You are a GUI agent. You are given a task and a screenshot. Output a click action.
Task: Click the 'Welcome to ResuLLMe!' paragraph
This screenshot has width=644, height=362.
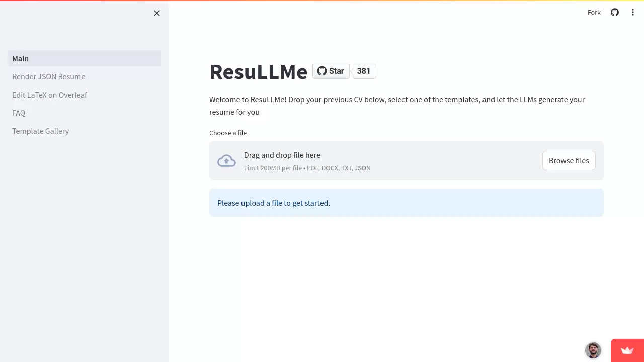pyautogui.click(x=397, y=106)
